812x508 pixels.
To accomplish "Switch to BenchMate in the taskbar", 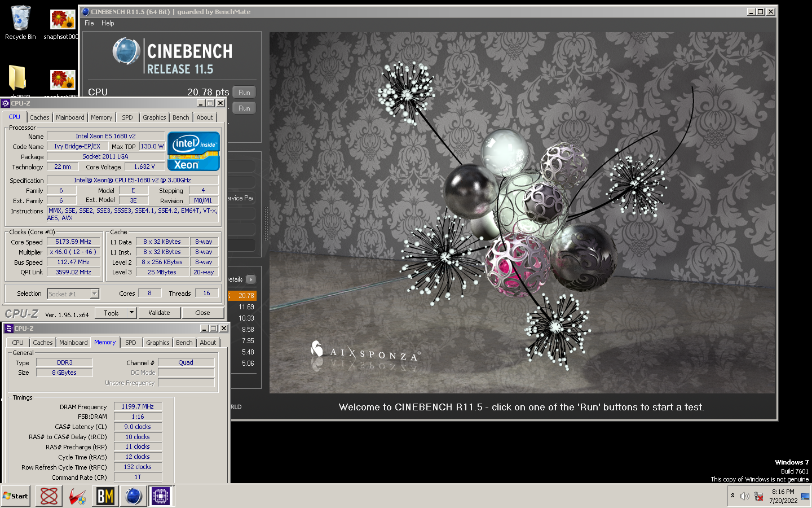I will (x=105, y=496).
